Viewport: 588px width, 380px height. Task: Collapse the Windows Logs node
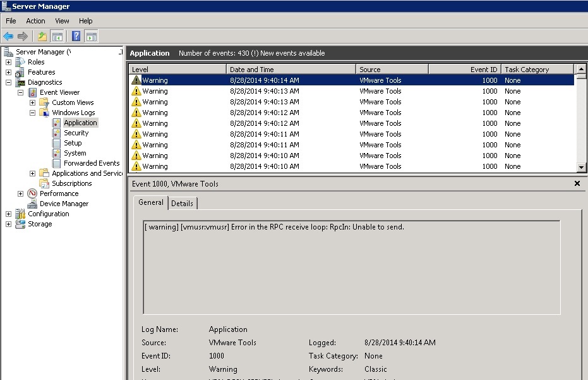(x=33, y=113)
